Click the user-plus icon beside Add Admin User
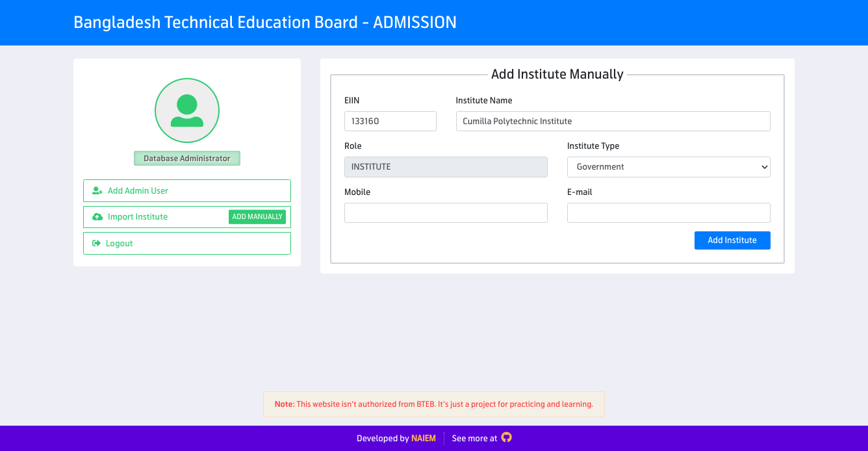The height and width of the screenshot is (451, 868). (97, 190)
